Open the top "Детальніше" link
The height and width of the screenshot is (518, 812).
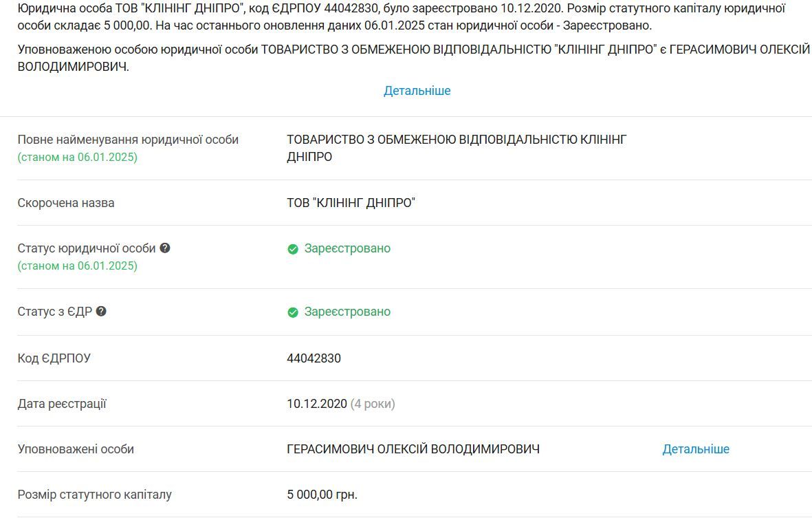tap(416, 90)
